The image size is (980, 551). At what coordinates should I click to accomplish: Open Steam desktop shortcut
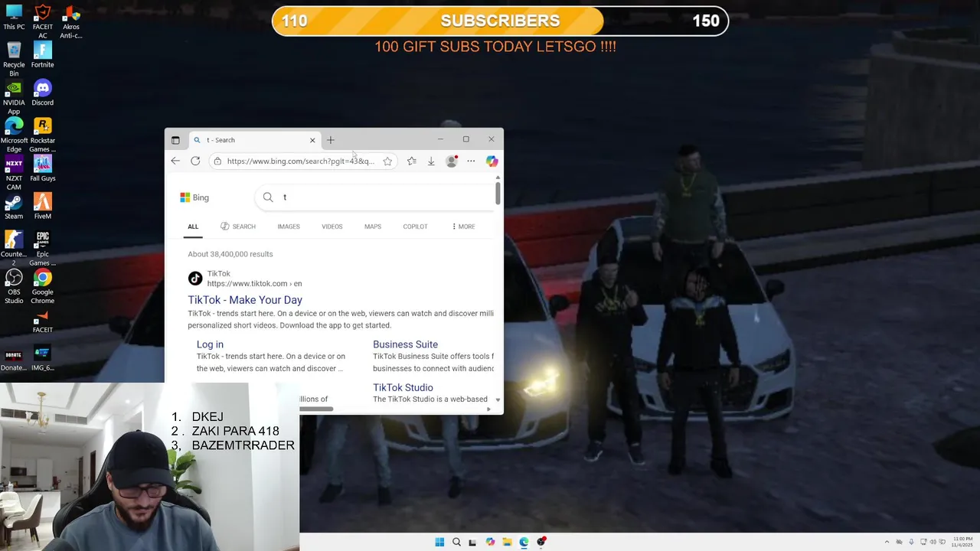coord(14,207)
